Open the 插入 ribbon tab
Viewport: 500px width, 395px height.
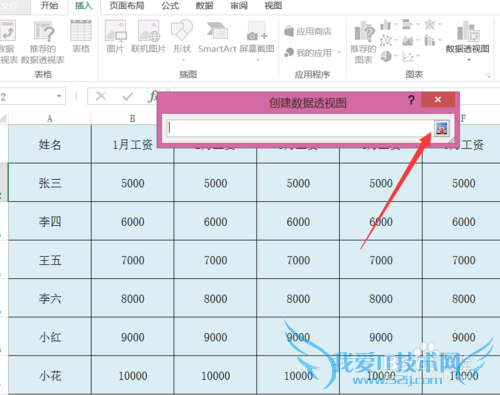(x=84, y=6)
